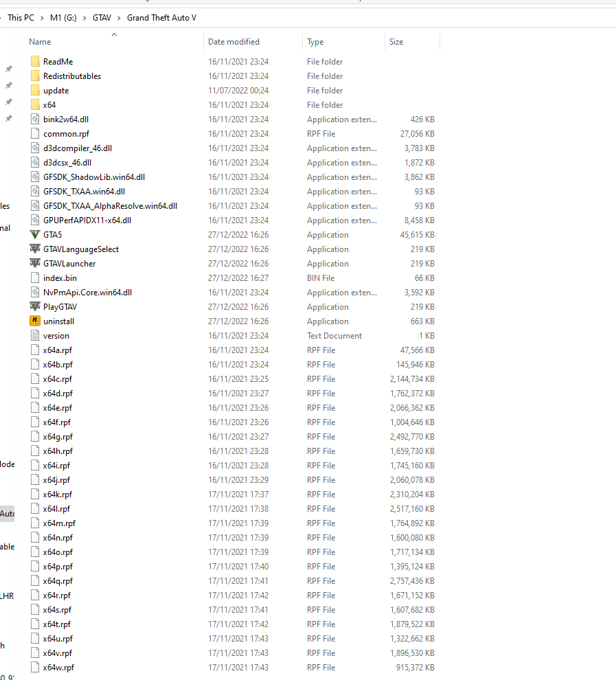Click Grand Theft Auto V breadcrumb
Screen dimensions: 616x680
(161, 18)
